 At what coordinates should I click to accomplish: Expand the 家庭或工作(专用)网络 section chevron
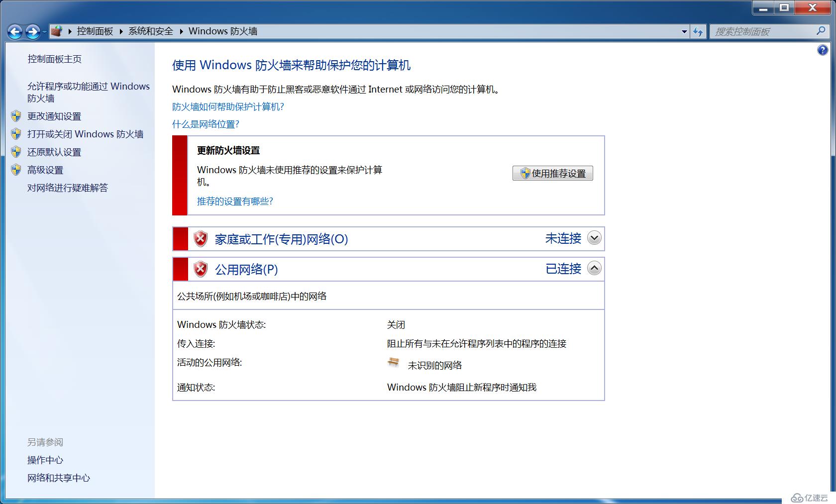[x=594, y=238]
